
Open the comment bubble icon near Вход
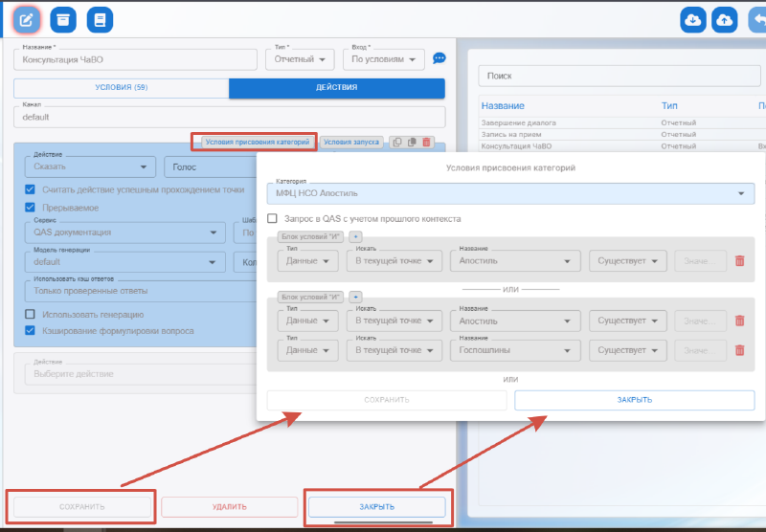pos(439,58)
